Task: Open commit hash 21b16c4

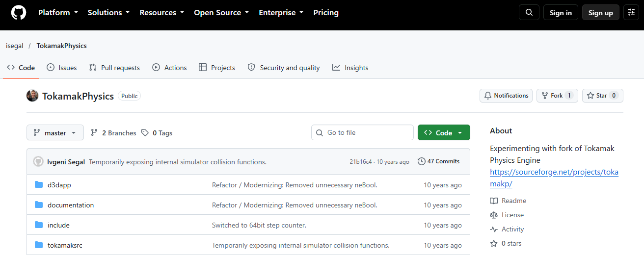Action: [x=361, y=162]
